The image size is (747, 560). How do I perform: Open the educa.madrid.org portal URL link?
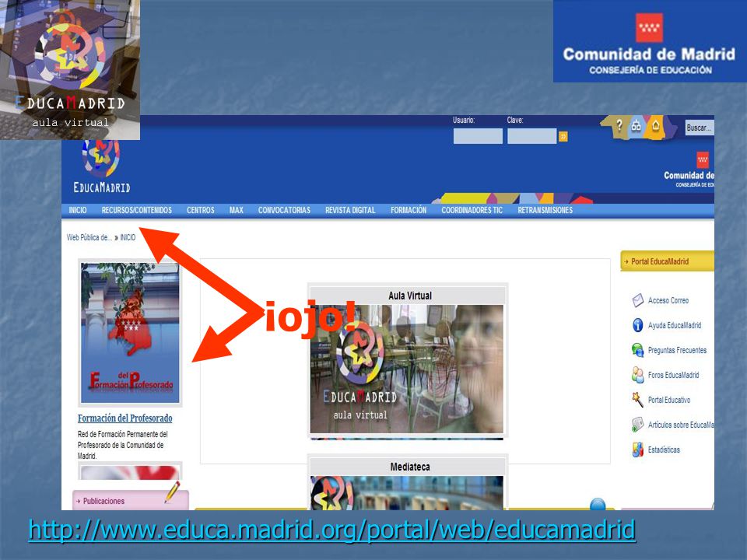pos(332,530)
